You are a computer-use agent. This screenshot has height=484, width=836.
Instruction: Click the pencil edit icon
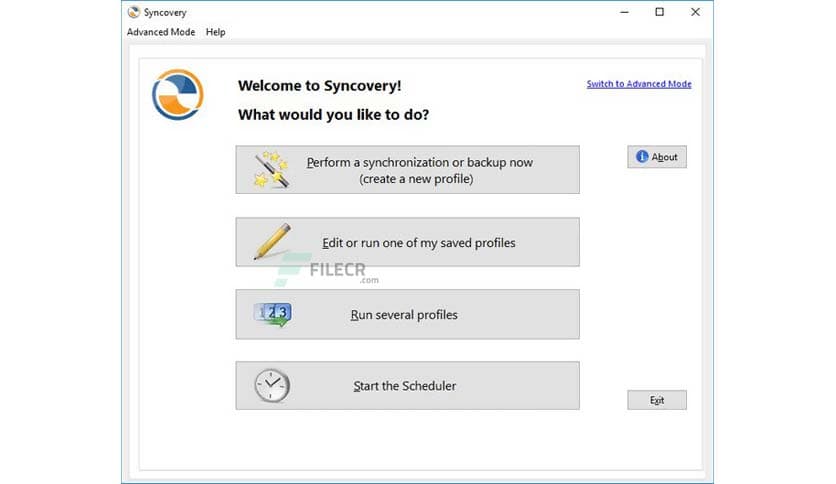[x=272, y=241]
